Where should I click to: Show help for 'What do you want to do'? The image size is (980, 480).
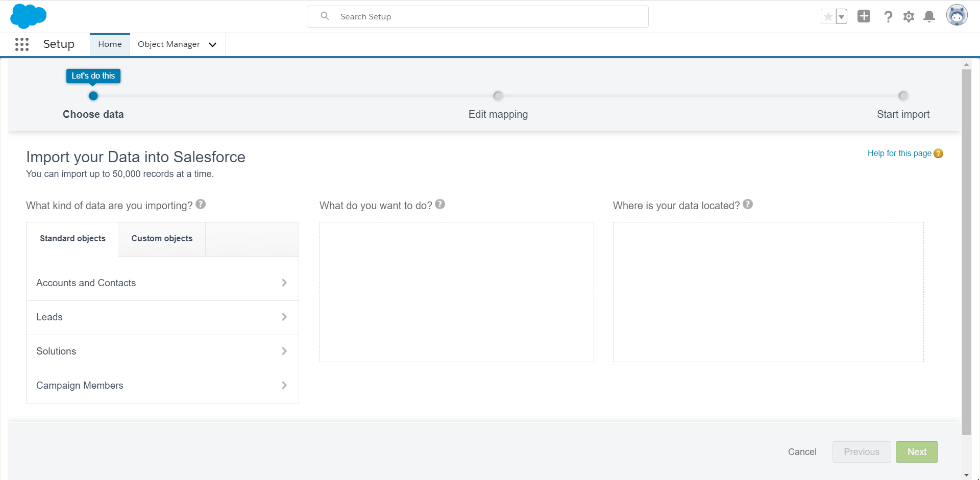click(x=440, y=204)
